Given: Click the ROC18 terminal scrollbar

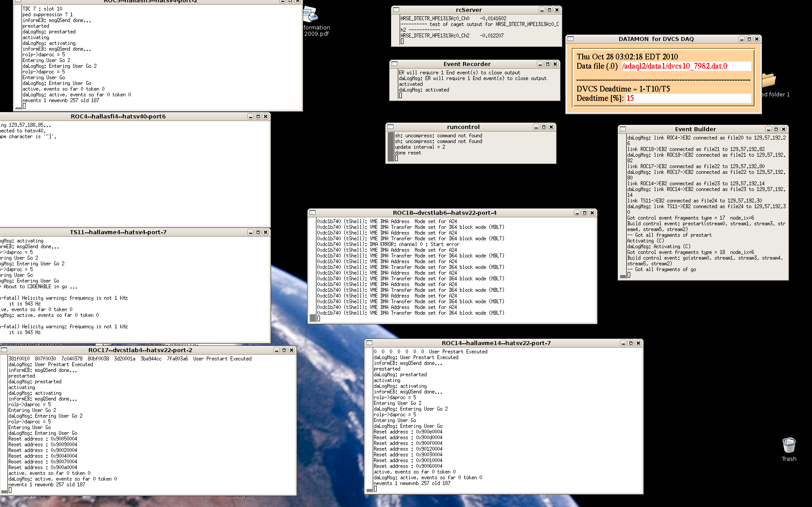Looking at the screenshot, I should click(313, 270).
